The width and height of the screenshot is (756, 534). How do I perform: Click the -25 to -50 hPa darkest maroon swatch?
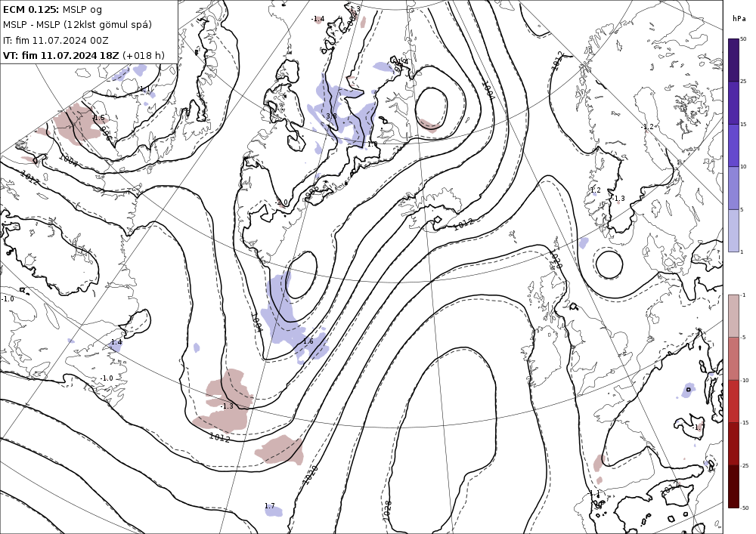(x=733, y=486)
